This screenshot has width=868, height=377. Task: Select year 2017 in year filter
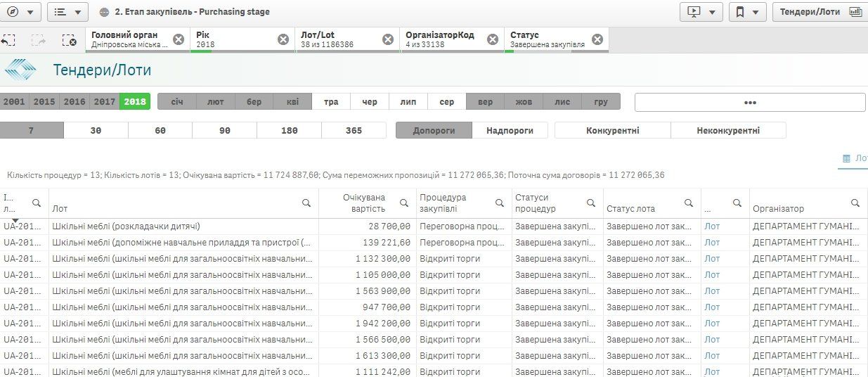coord(105,102)
